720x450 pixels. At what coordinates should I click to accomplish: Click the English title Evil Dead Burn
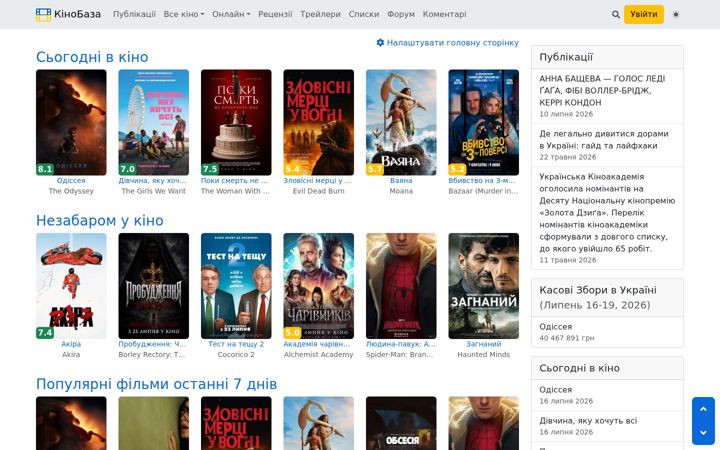[x=319, y=191]
